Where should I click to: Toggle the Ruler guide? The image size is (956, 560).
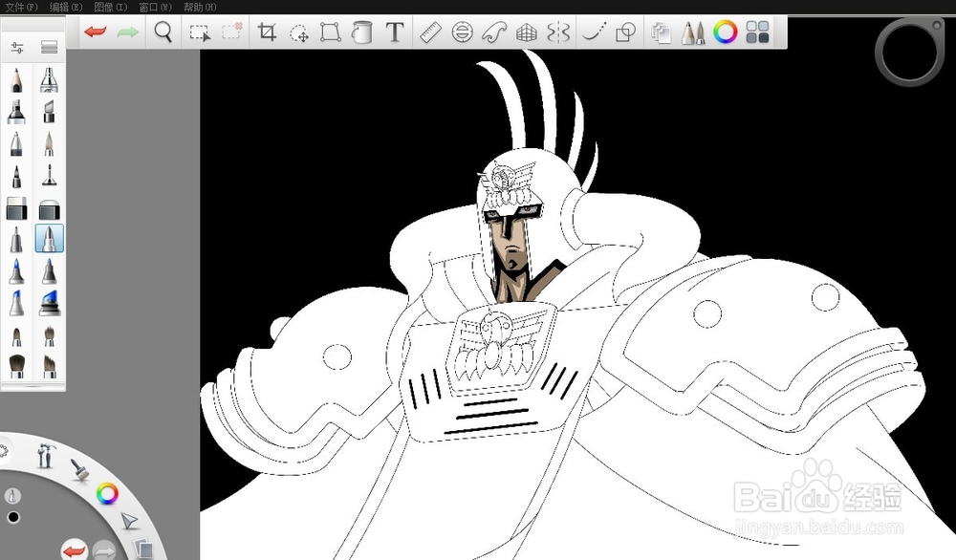430,32
